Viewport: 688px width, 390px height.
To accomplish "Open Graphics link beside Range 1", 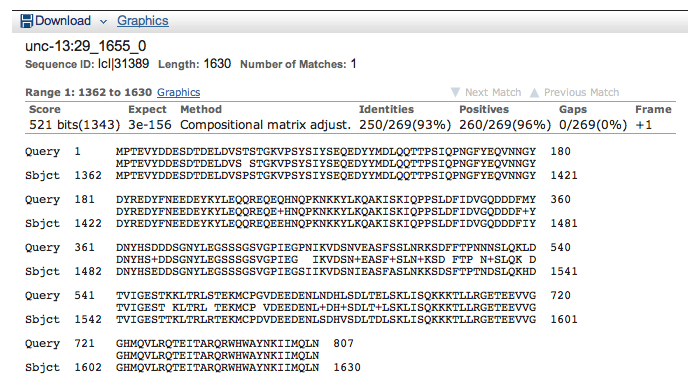I will 179,92.
